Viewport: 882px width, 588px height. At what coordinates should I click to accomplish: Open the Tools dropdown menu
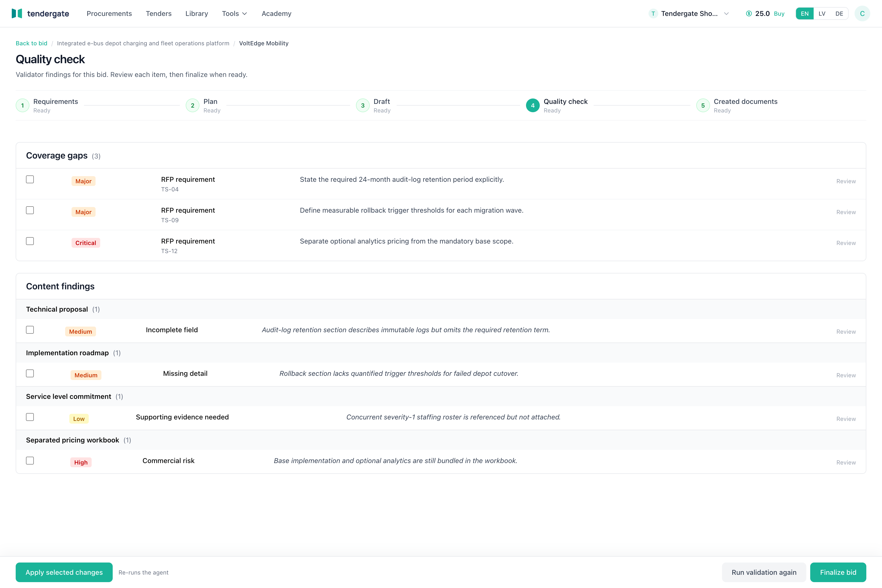[234, 13]
